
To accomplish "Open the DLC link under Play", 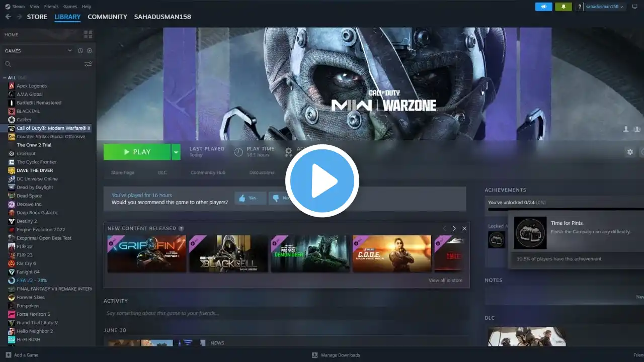I will point(163,172).
